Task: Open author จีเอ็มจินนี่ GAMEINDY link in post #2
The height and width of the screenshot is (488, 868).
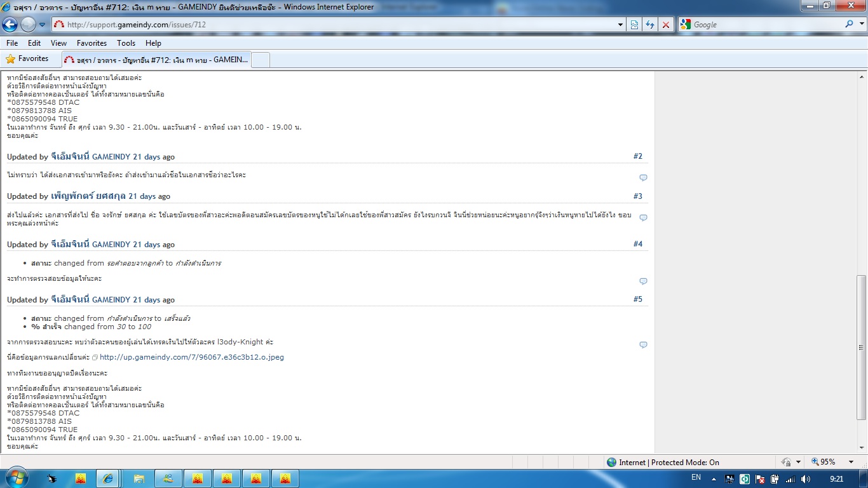Action: 90,156
